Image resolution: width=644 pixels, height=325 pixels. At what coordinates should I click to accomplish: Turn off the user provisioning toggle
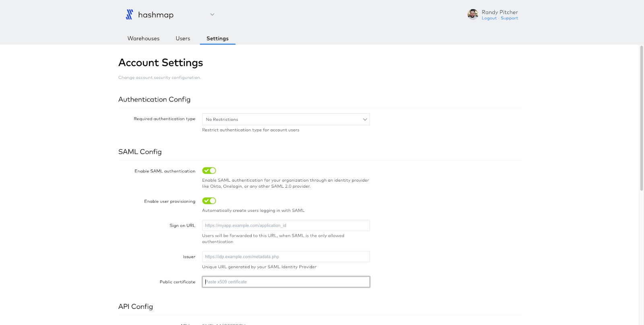[209, 201]
